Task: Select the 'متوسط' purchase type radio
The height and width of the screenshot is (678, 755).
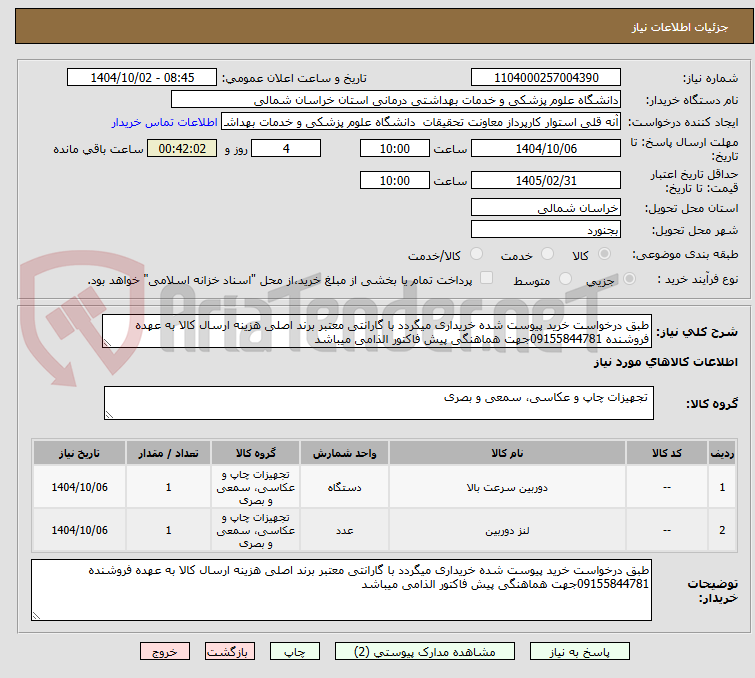Action: point(565,279)
